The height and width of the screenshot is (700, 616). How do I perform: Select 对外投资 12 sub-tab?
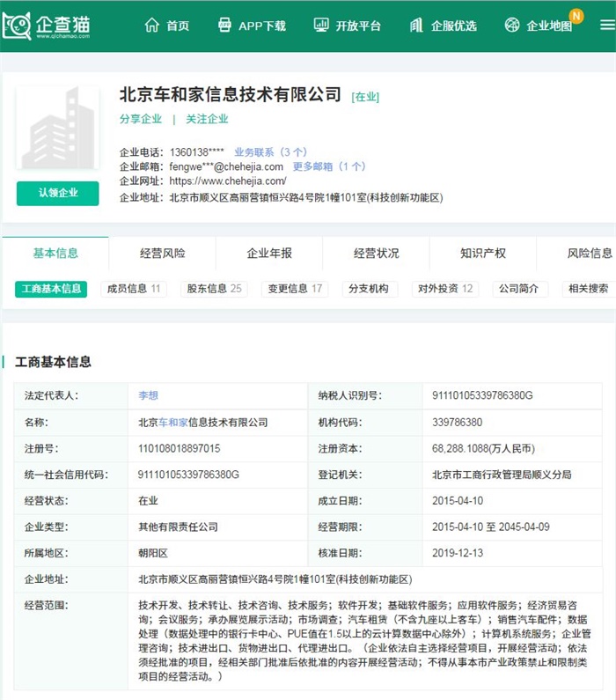(x=445, y=289)
